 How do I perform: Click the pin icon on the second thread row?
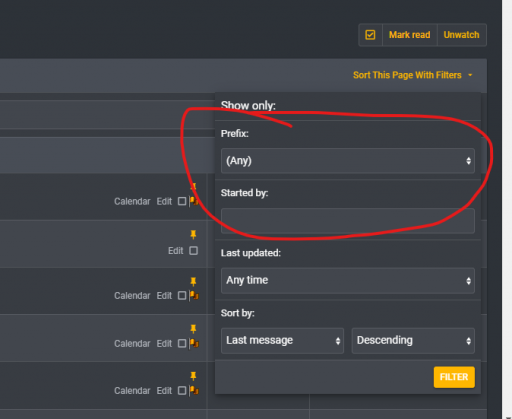pyautogui.click(x=193, y=235)
